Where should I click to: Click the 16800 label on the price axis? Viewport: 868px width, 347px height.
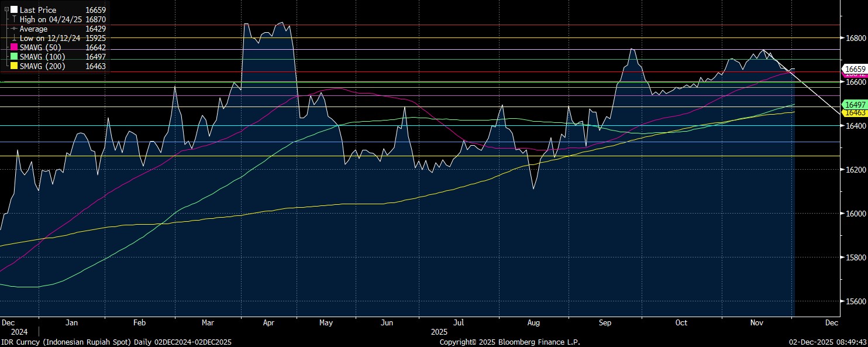(x=852, y=38)
